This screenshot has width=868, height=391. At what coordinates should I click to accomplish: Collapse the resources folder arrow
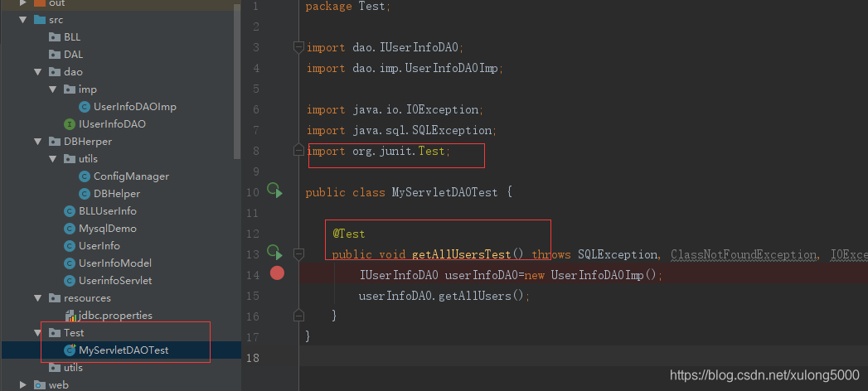pos(38,298)
